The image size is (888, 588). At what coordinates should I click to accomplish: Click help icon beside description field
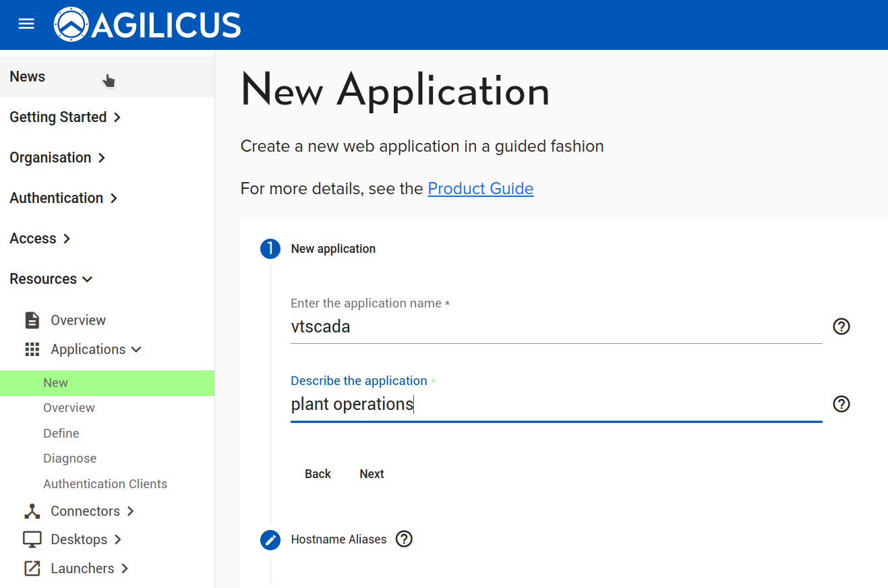841,404
